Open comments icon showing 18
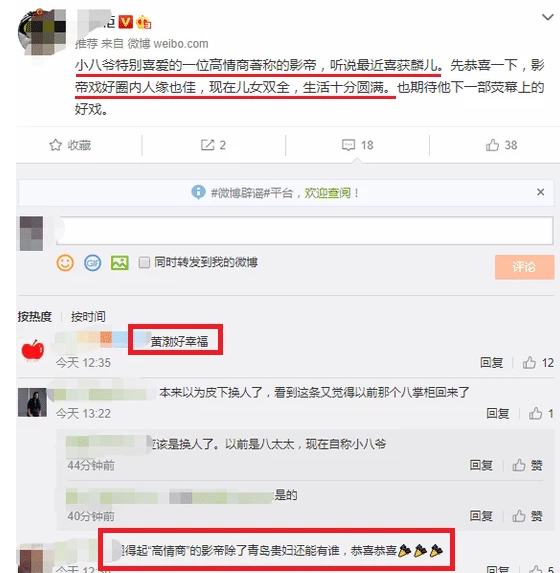The image size is (560, 573). coord(348,145)
